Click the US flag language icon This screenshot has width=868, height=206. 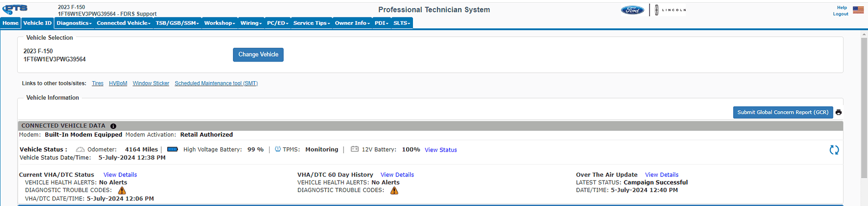(858, 10)
